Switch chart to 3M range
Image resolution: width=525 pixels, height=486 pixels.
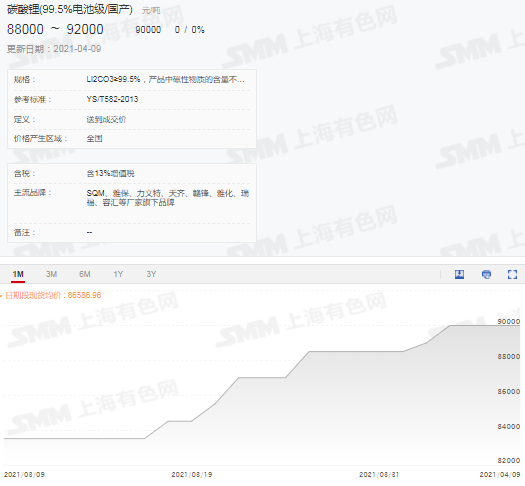point(51,274)
